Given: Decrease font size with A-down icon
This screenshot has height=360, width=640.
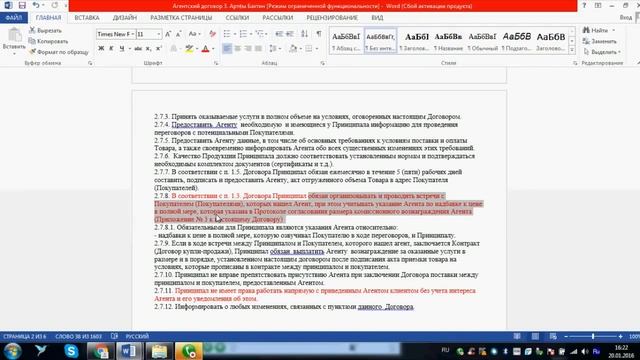Looking at the screenshot, I should tap(178, 34).
